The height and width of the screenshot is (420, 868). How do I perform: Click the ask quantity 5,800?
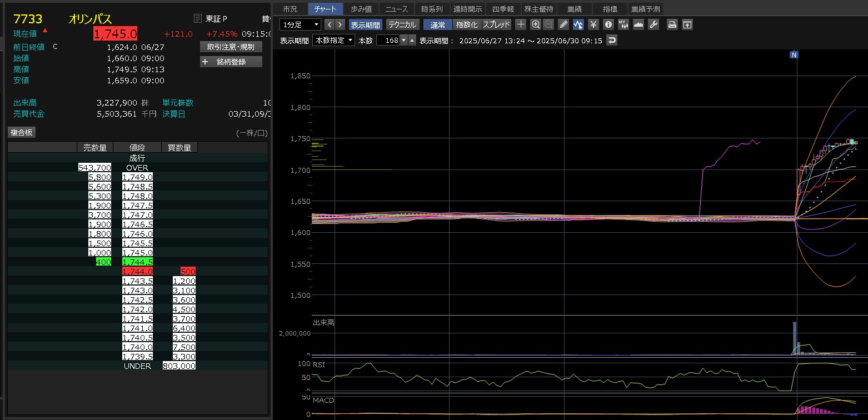(99, 177)
